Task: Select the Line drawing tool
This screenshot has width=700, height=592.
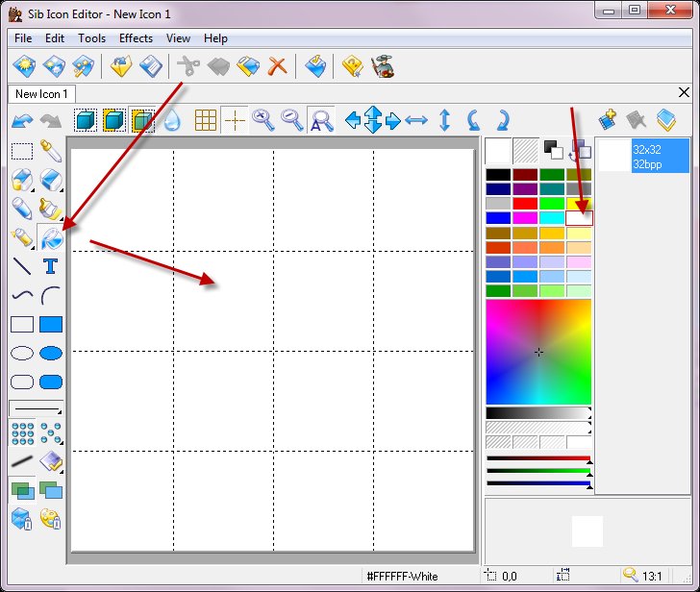Action: pos(22,266)
